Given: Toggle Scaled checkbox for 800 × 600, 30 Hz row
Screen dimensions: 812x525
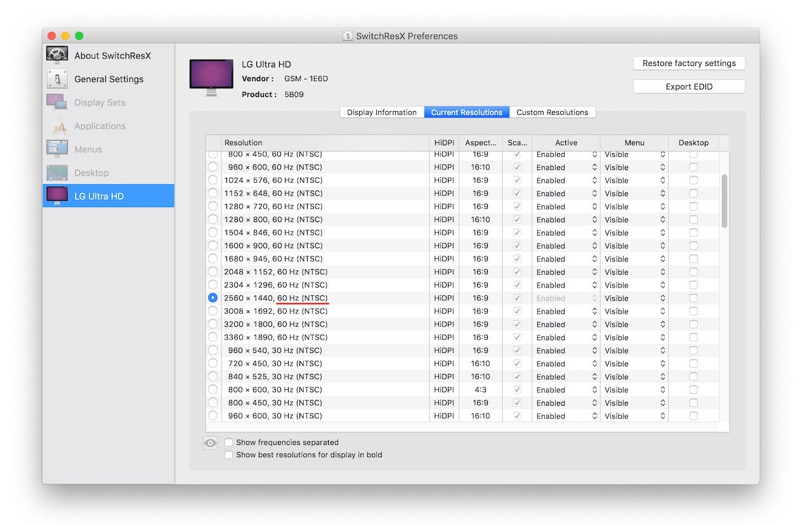Looking at the screenshot, I should (x=517, y=390).
